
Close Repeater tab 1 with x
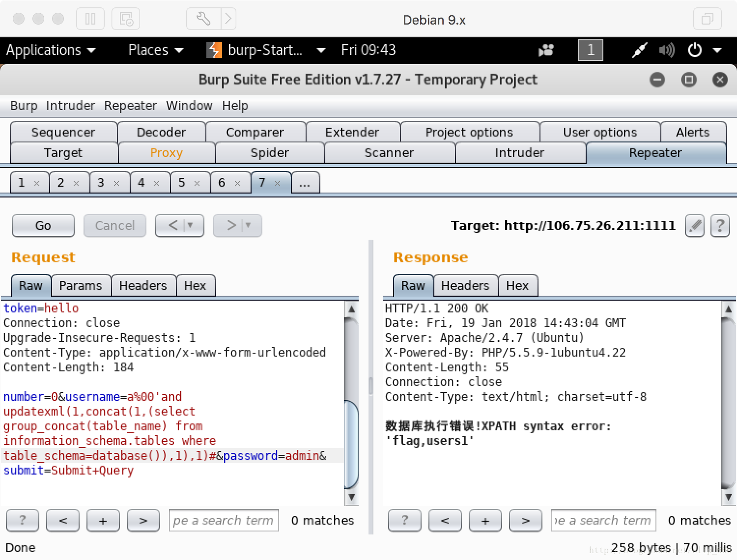[x=37, y=183]
